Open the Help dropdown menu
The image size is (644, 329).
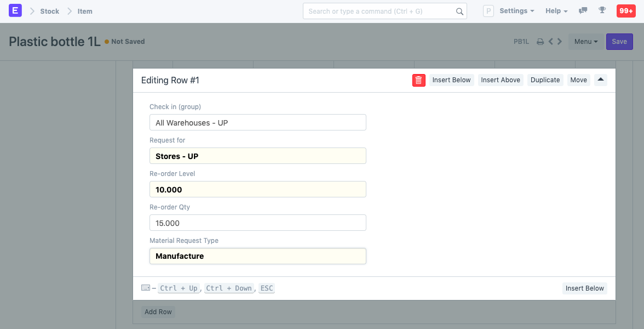[x=556, y=11]
